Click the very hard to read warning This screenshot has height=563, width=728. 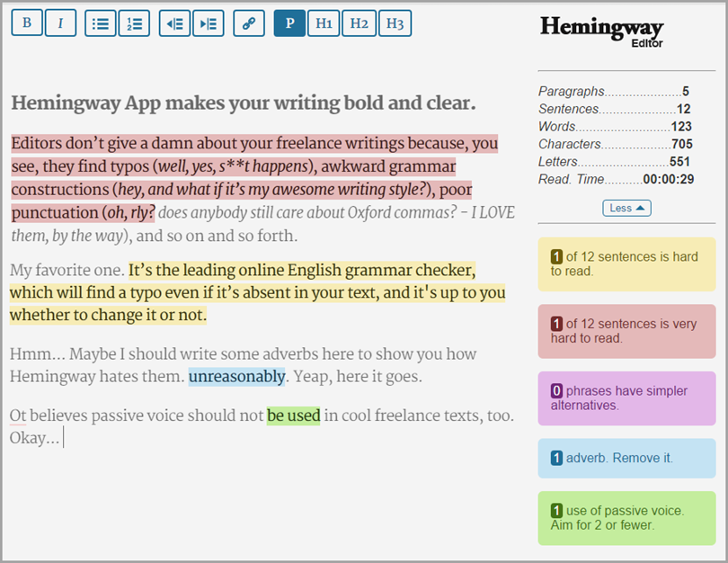click(x=626, y=331)
